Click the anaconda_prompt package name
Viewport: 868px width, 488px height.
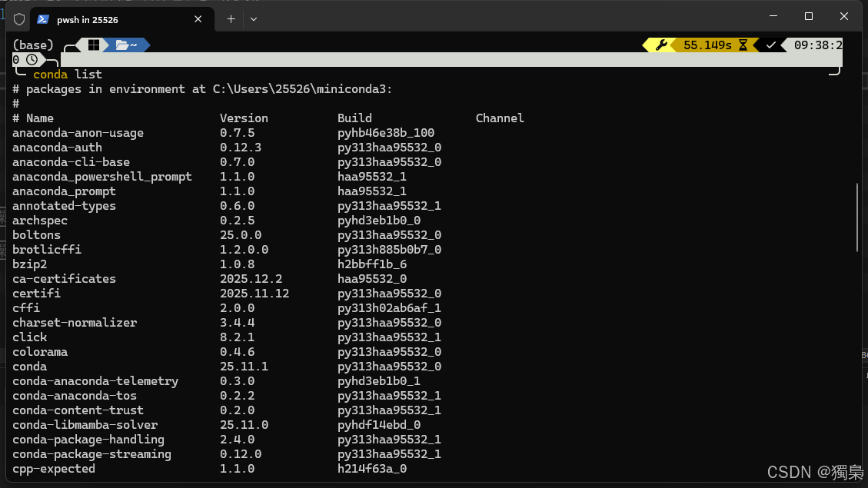coord(65,191)
